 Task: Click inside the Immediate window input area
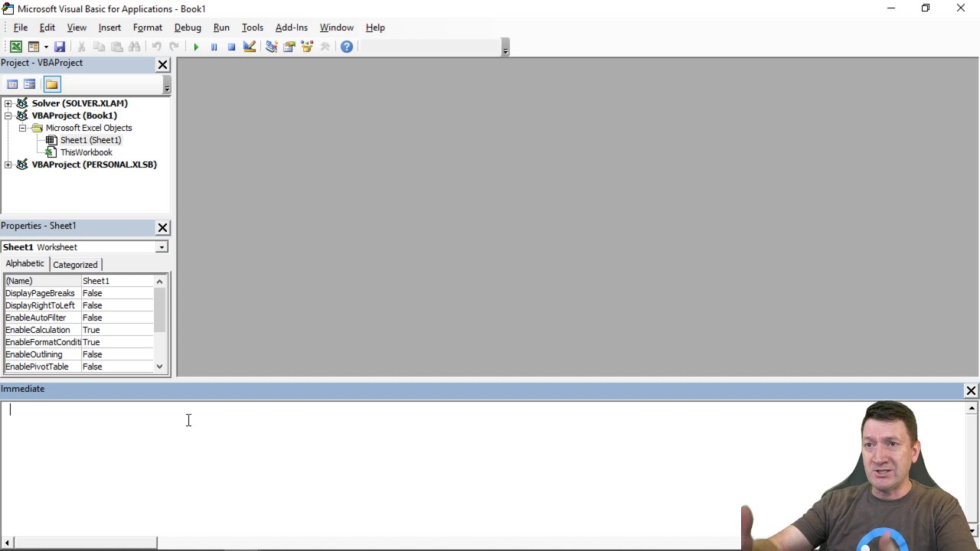pos(482,467)
